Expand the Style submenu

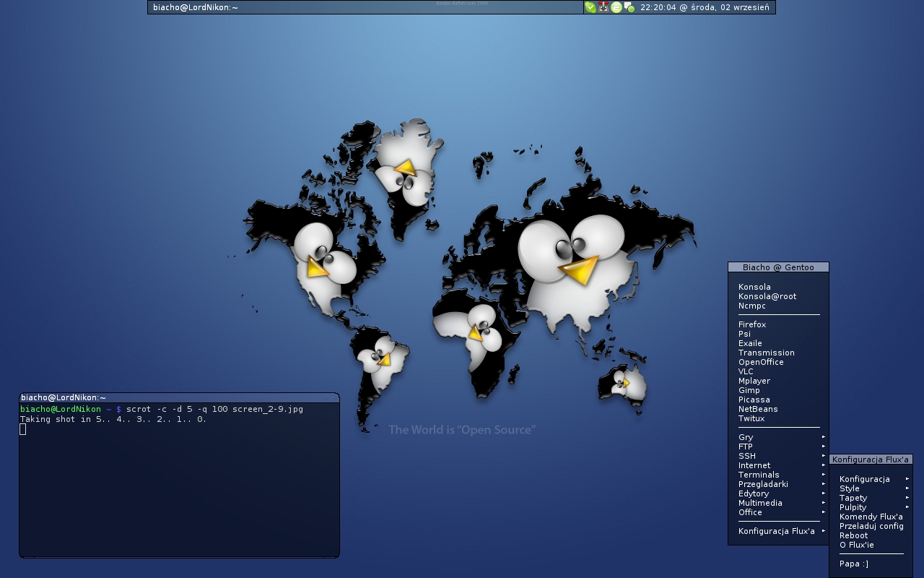871,488
